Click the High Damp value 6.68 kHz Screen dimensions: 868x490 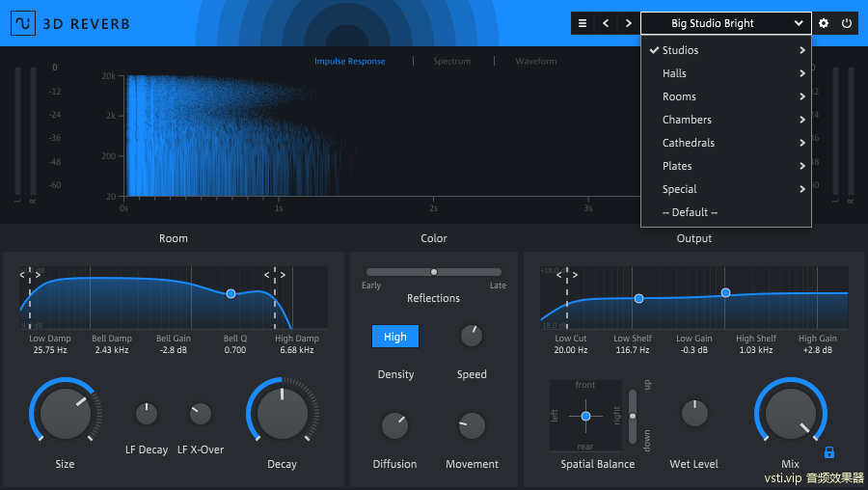[297, 350]
